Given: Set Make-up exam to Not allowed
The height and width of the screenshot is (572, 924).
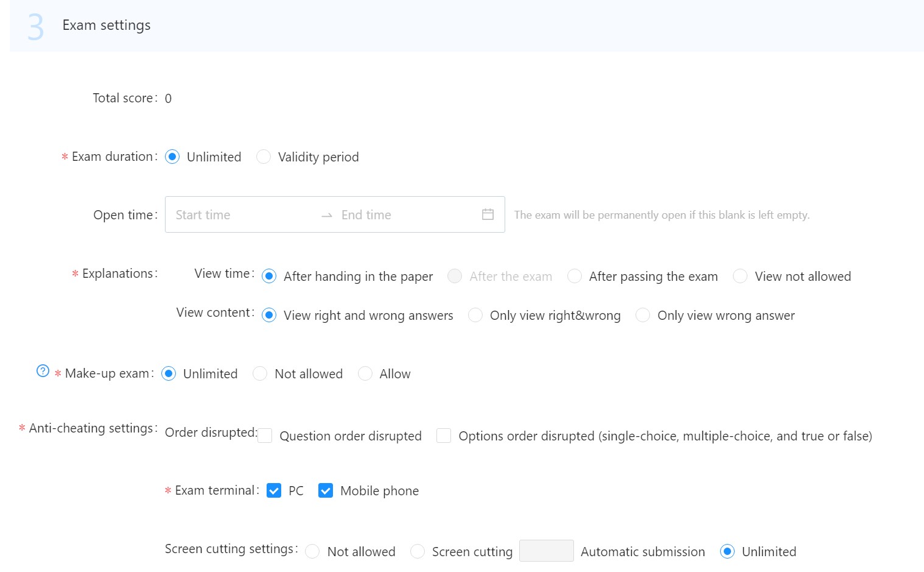Looking at the screenshot, I should (260, 373).
